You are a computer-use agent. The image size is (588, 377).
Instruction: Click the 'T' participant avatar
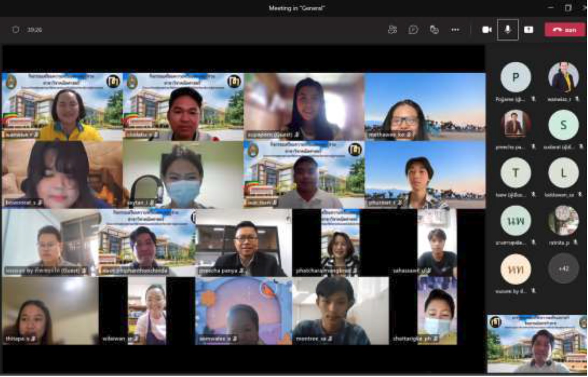click(x=516, y=173)
